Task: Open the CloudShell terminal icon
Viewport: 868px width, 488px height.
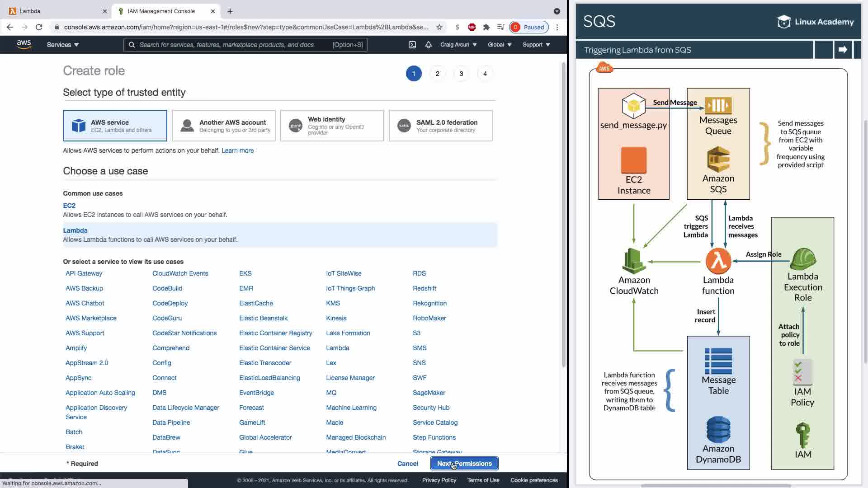Action: (412, 45)
